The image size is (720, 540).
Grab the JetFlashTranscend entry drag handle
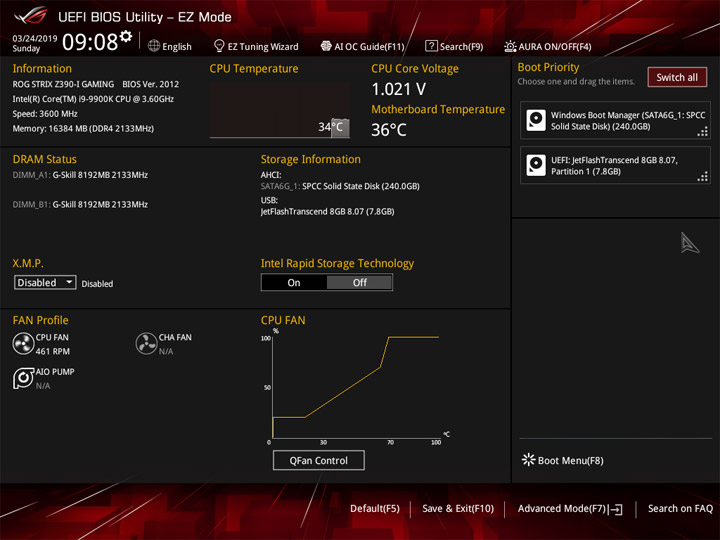703,177
